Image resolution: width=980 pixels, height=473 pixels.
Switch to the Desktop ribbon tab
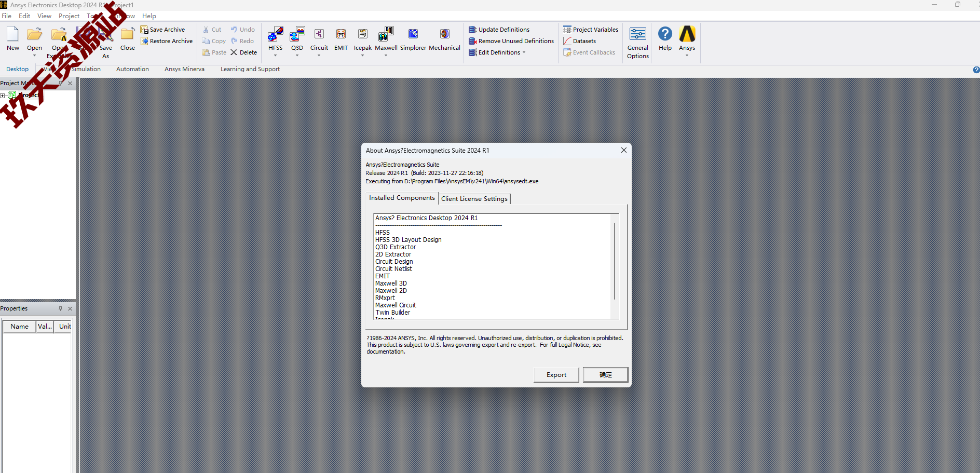pyautogui.click(x=17, y=69)
